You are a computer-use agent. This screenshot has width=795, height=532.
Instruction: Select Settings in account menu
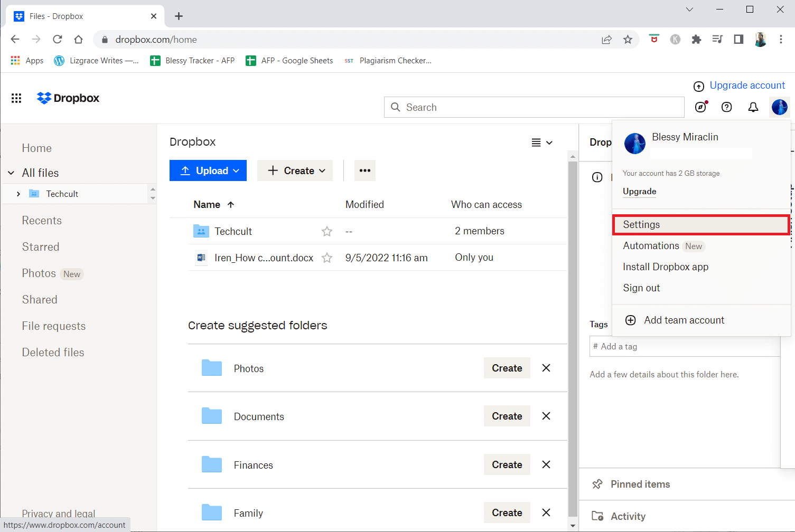click(701, 225)
